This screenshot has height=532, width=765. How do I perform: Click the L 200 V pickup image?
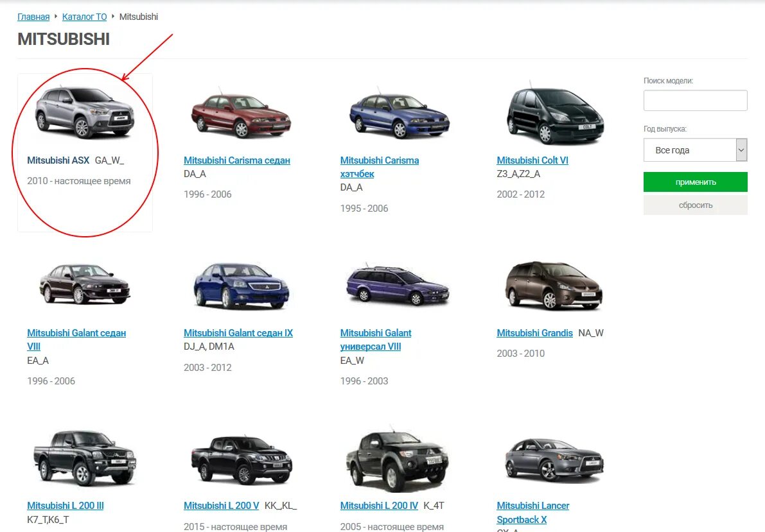click(x=241, y=459)
